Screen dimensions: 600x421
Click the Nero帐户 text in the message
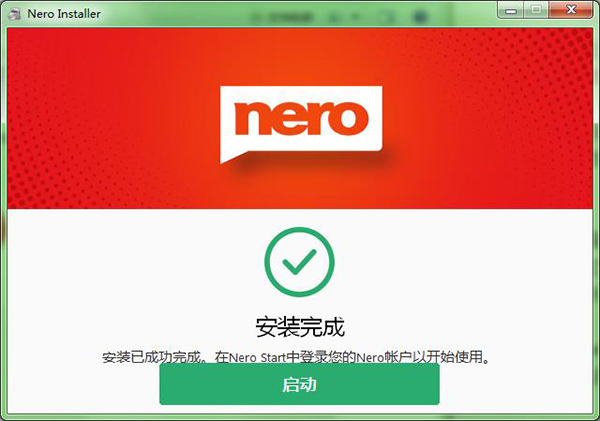[384, 357]
